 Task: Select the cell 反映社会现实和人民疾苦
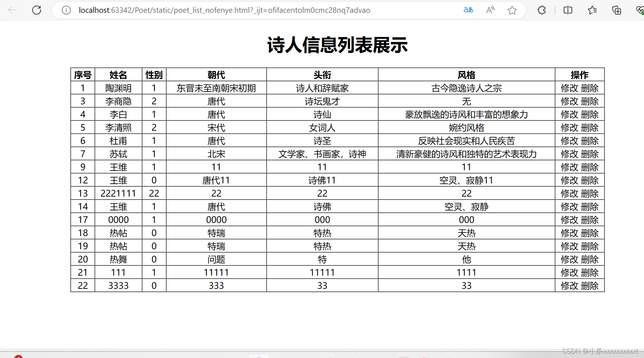point(466,141)
